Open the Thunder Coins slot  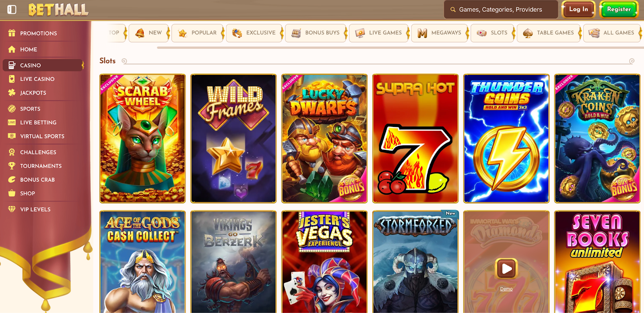click(x=506, y=138)
